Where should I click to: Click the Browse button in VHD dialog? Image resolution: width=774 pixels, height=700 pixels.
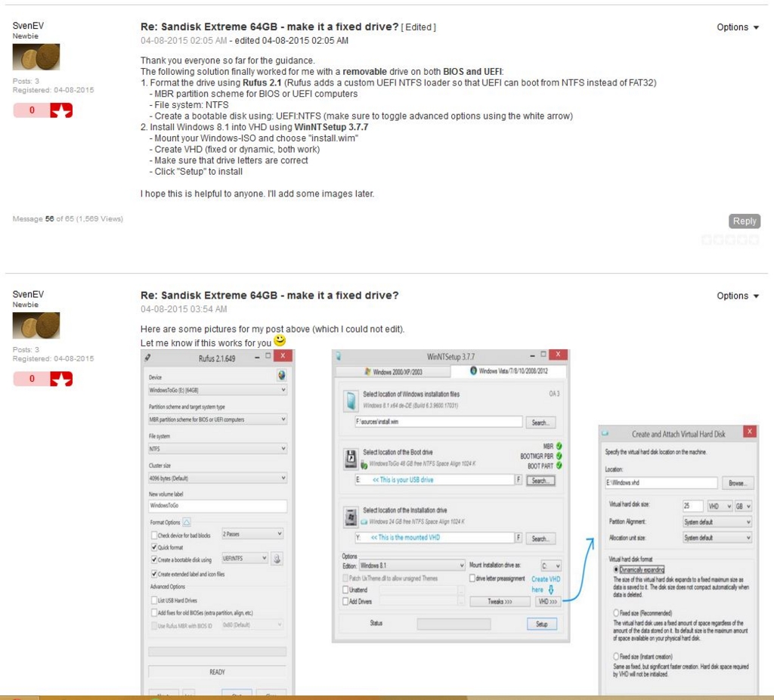point(738,483)
